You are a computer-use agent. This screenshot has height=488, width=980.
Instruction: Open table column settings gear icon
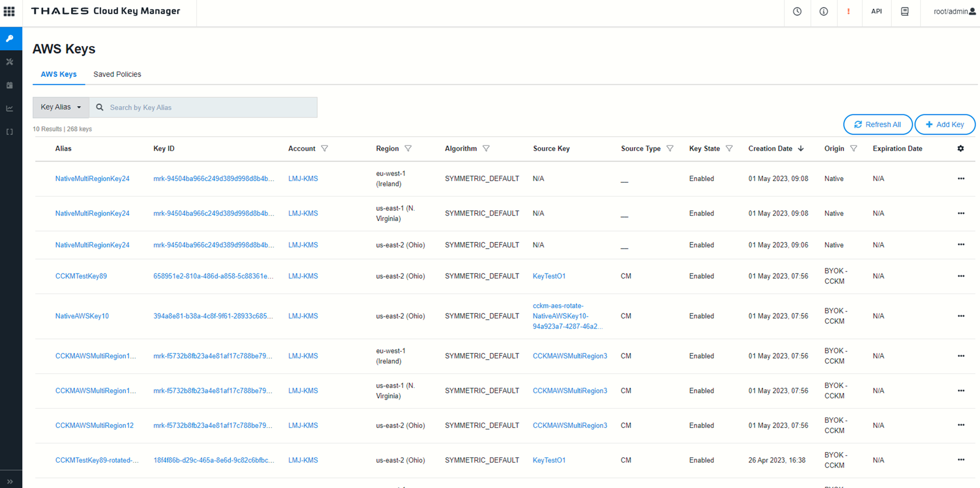(x=960, y=148)
